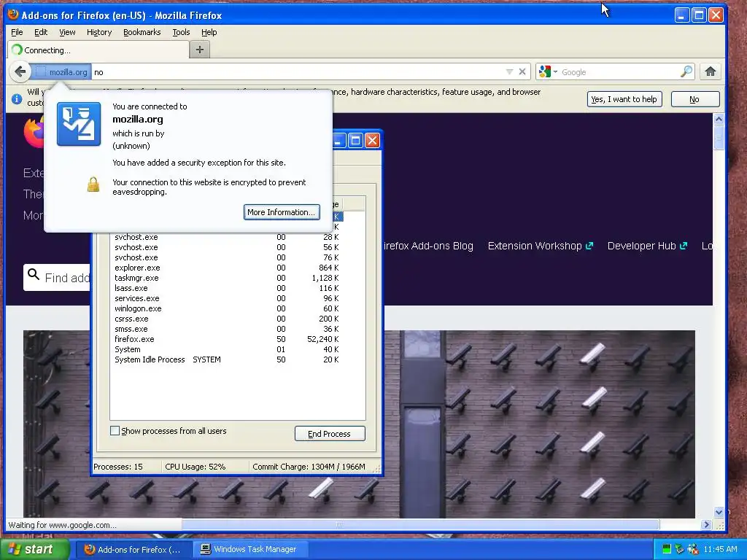The width and height of the screenshot is (747, 560).
Task: Select the winlogon.exe process row
Action: coord(226,308)
